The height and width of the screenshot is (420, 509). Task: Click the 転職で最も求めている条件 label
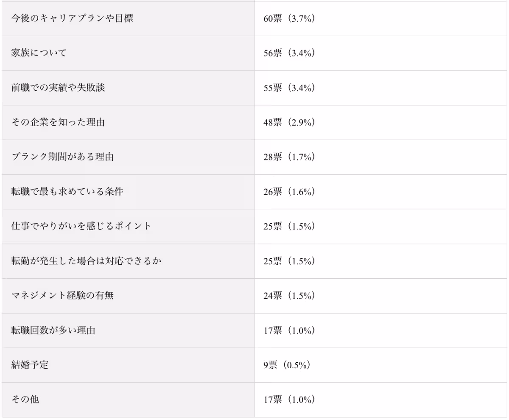pyautogui.click(x=67, y=192)
